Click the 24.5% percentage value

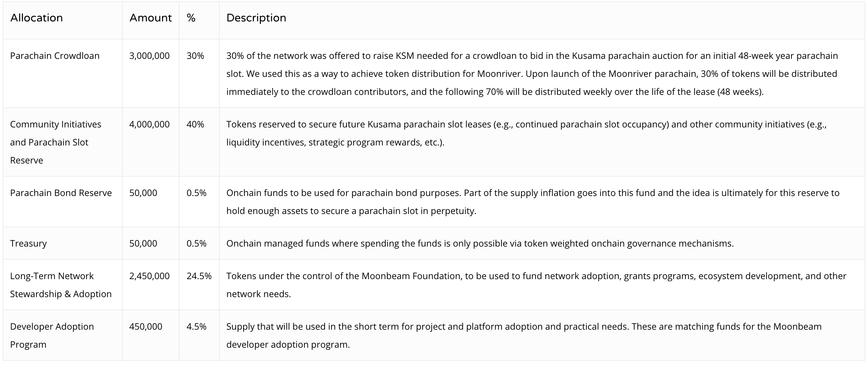[199, 276]
